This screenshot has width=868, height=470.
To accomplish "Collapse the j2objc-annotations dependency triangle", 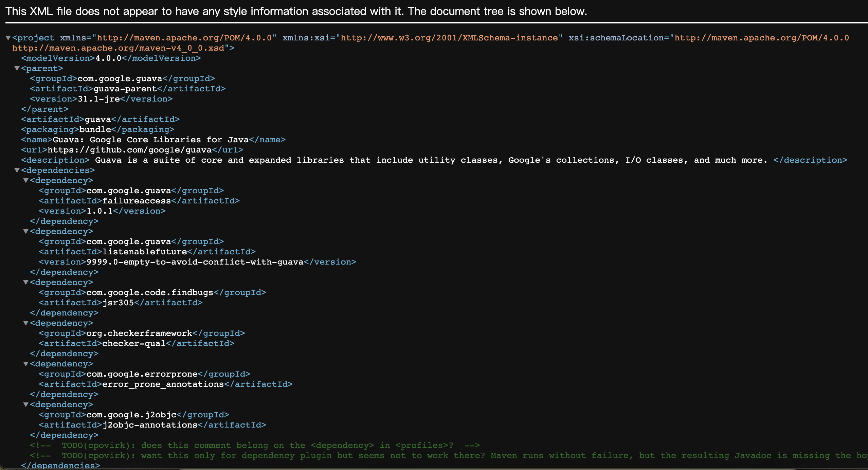I will point(26,404).
